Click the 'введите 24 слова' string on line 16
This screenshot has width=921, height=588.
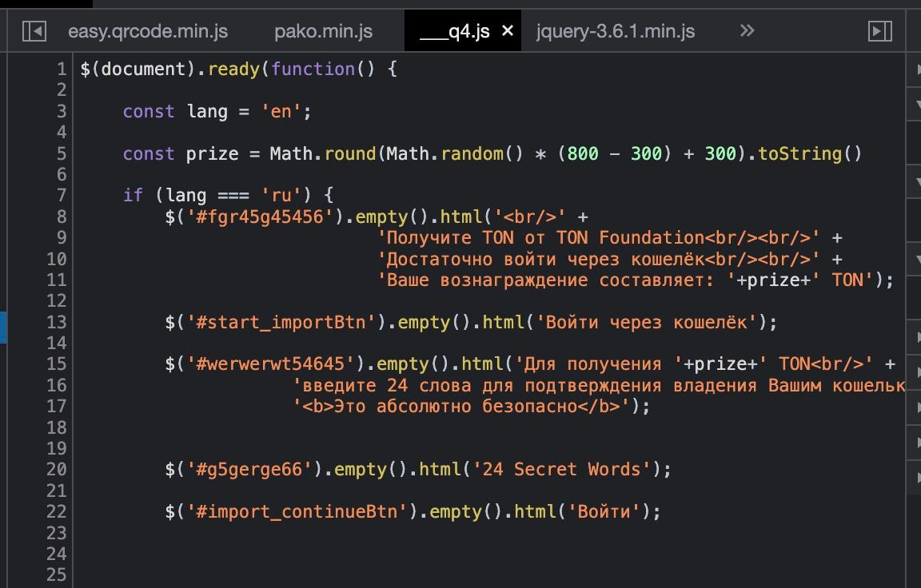point(599,385)
